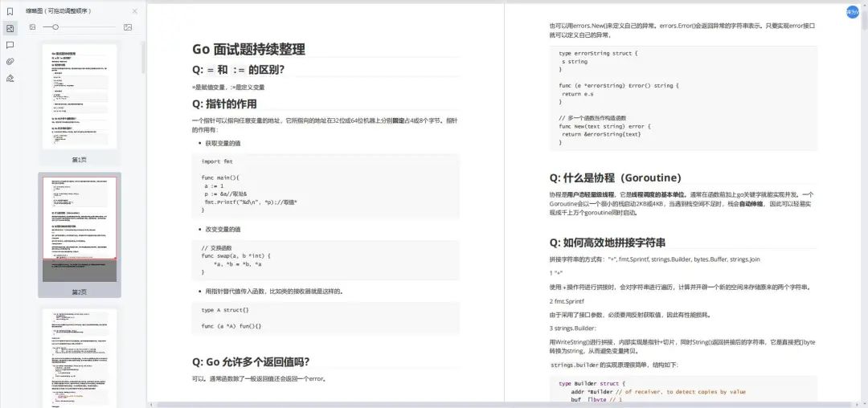Image resolution: width=868 pixels, height=408 pixels.
Task: Select the third page thumbnail
Action: 80,357
